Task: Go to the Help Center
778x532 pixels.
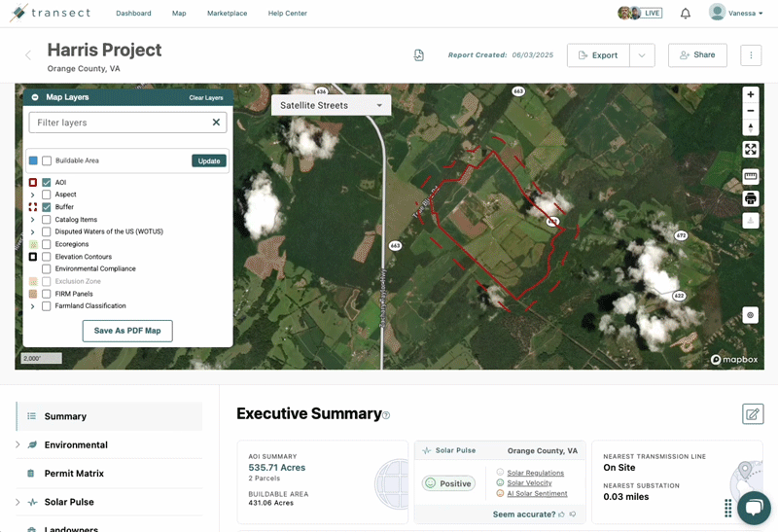Action: point(287,14)
